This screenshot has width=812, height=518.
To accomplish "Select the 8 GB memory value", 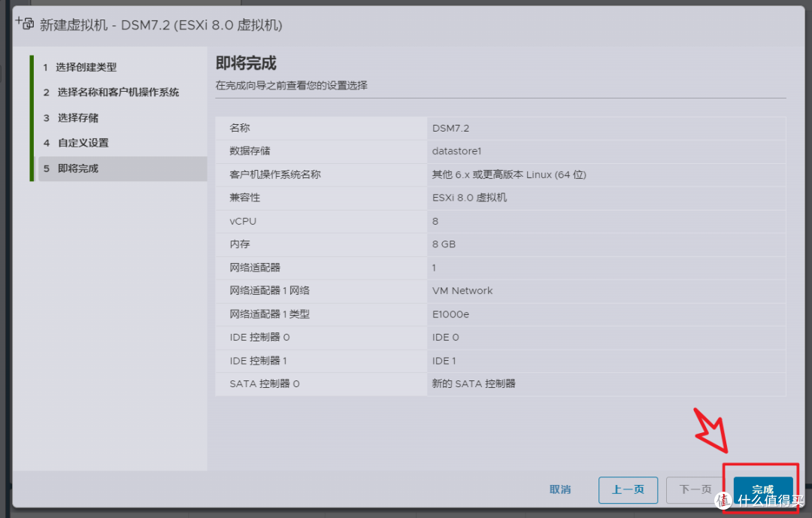I will point(444,244).
